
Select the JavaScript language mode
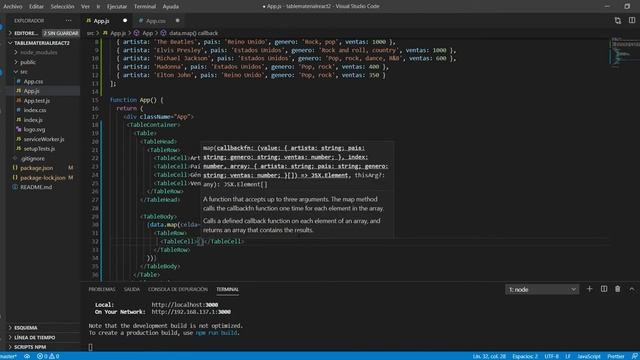[x=589, y=356]
